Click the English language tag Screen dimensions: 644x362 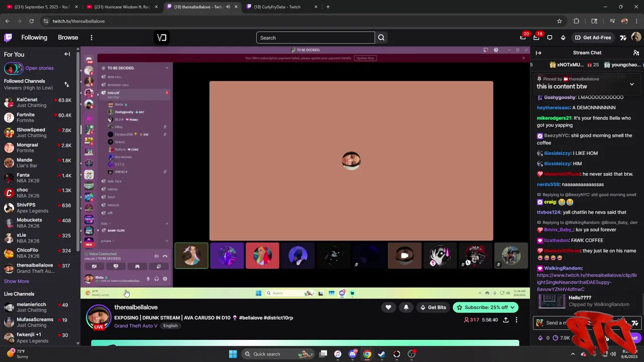pyautogui.click(x=170, y=326)
